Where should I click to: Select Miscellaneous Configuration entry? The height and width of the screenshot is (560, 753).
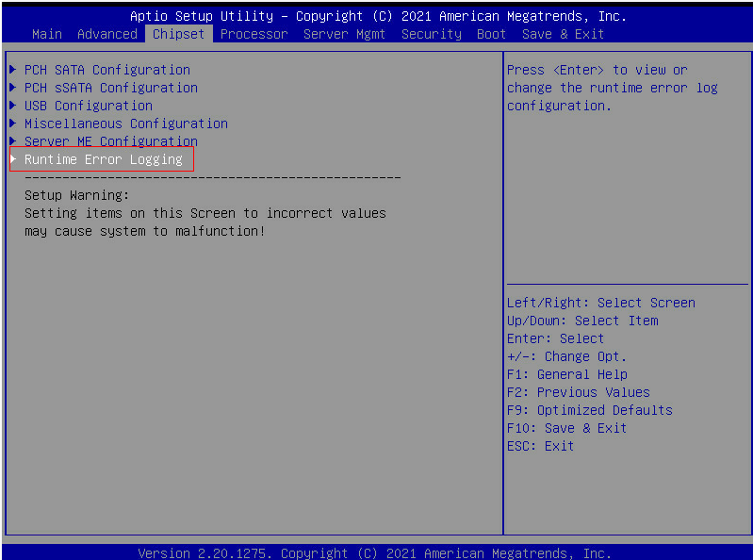pyautogui.click(x=125, y=124)
